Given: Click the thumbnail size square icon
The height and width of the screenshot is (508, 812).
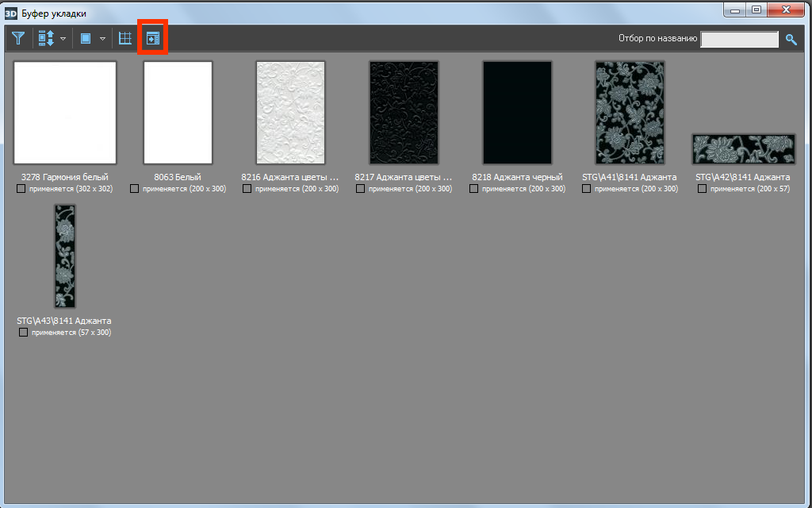Looking at the screenshot, I should [86, 38].
